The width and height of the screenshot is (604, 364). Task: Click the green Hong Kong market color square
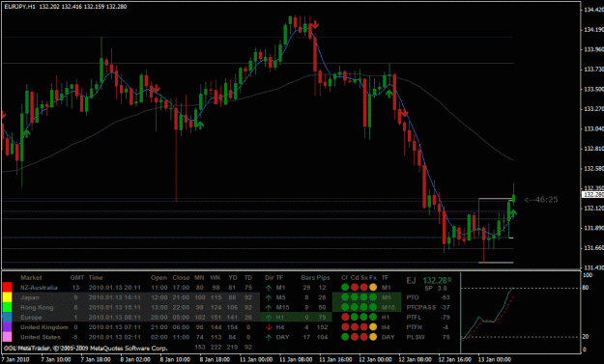pos(8,307)
